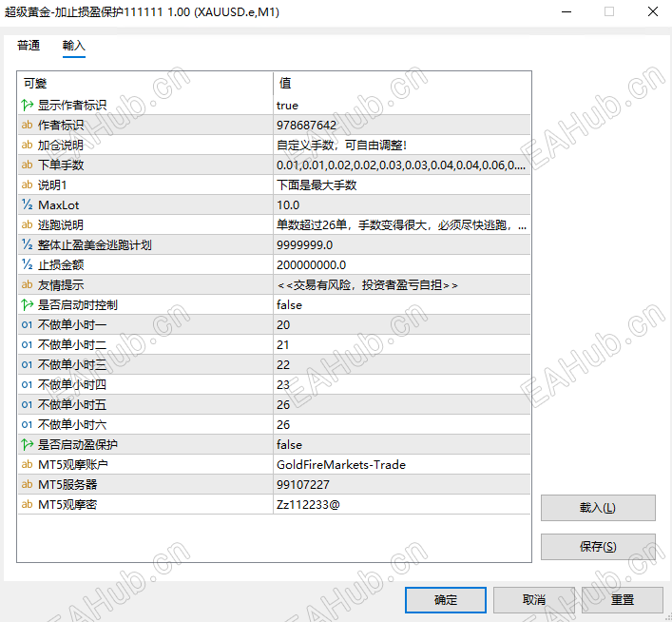Select the 止损金额 variable name

(x=61, y=264)
